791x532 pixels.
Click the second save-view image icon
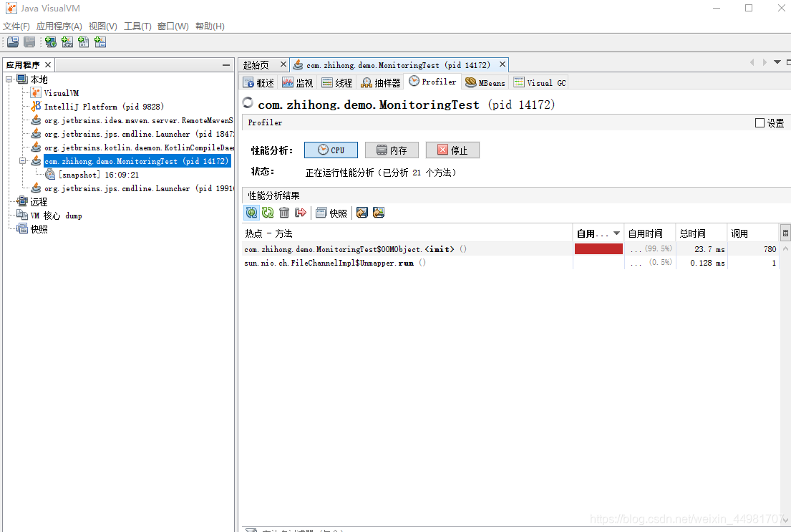point(379,213)
